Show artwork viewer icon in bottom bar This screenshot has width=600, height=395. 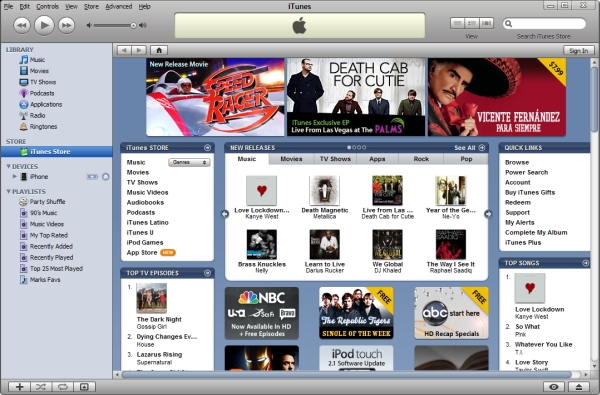pyautogui.click(x=84, y=387)
